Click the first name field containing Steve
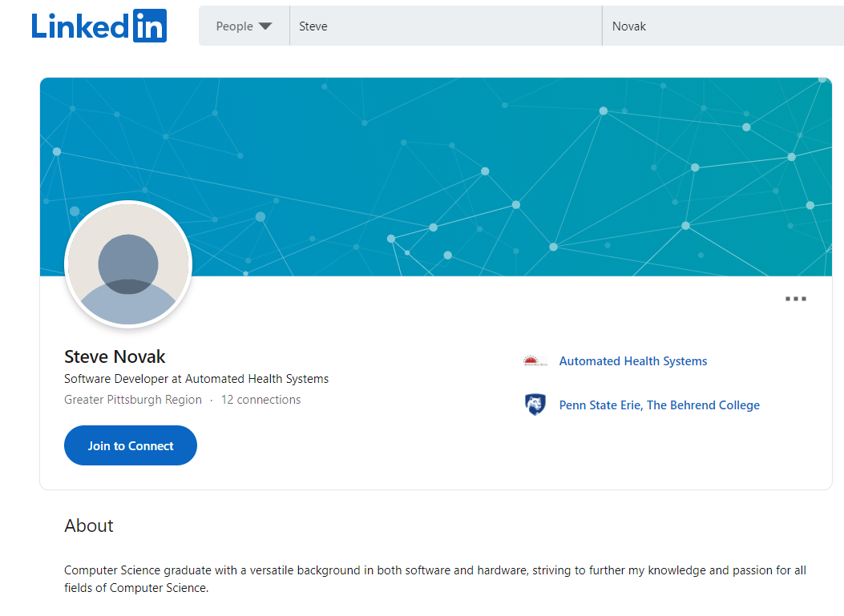844x616 pixels. [446, 26]
